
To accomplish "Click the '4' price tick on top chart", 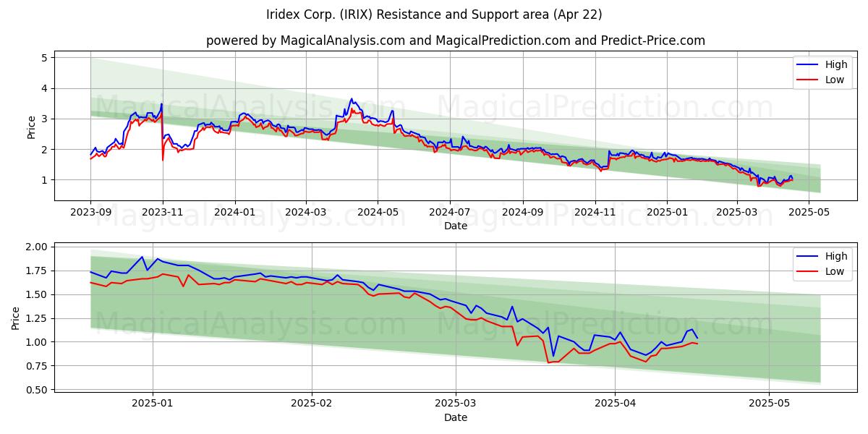I will click(44, 88).
